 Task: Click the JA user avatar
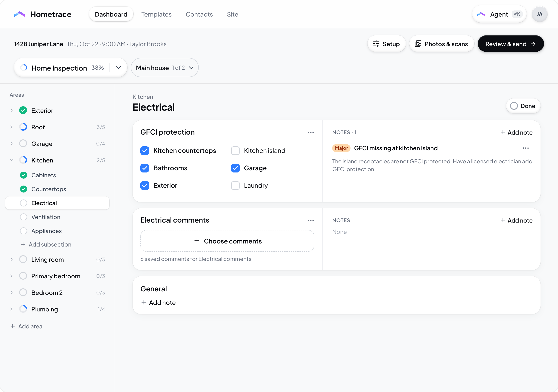(x=539, y=14)
